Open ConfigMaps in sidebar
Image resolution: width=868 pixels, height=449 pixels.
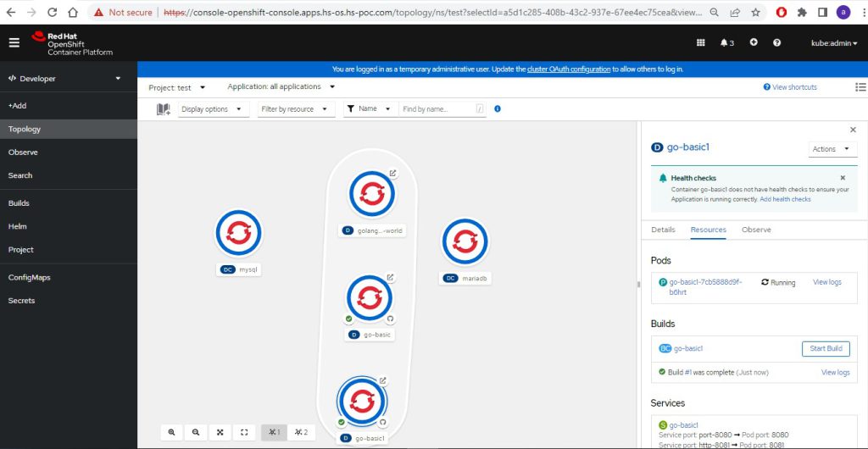69,278
